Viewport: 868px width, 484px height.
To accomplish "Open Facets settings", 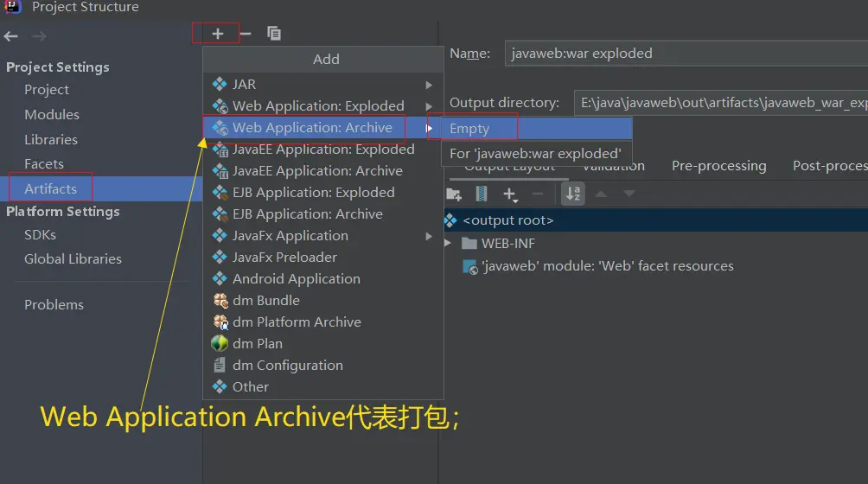I will [x=44, y=163].
